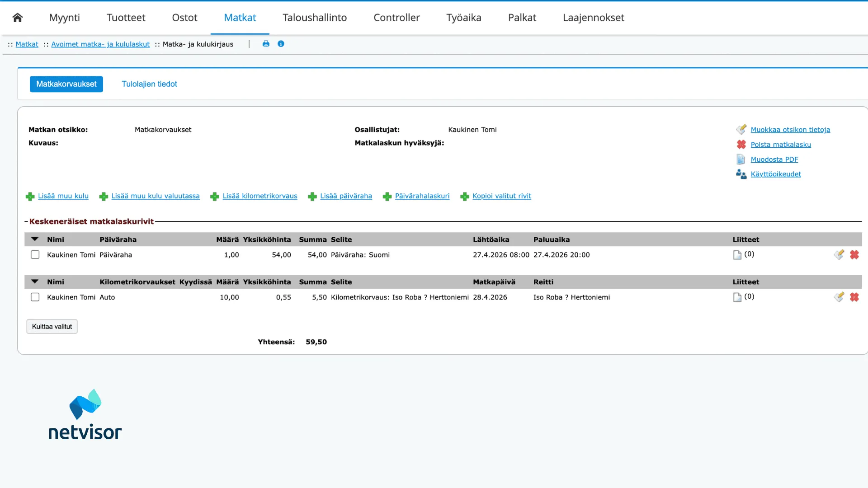Click the Päivärahalaskuri link
868x488 pixels.
(x=422, y=196)
